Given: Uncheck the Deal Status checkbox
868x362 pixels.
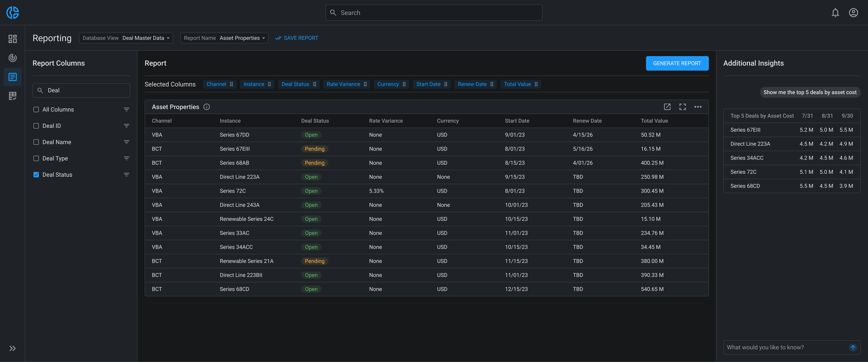Looking at the screenshot, I should pyautogui.click(x=36, y=175).
